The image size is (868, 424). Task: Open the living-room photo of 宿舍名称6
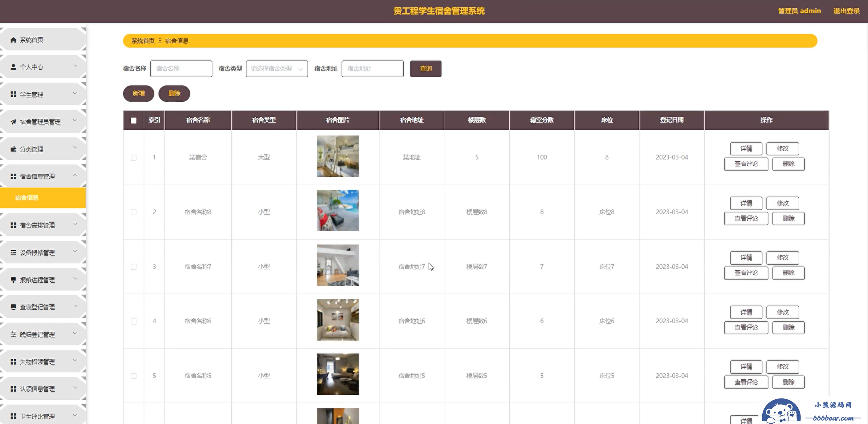(338, 320)
